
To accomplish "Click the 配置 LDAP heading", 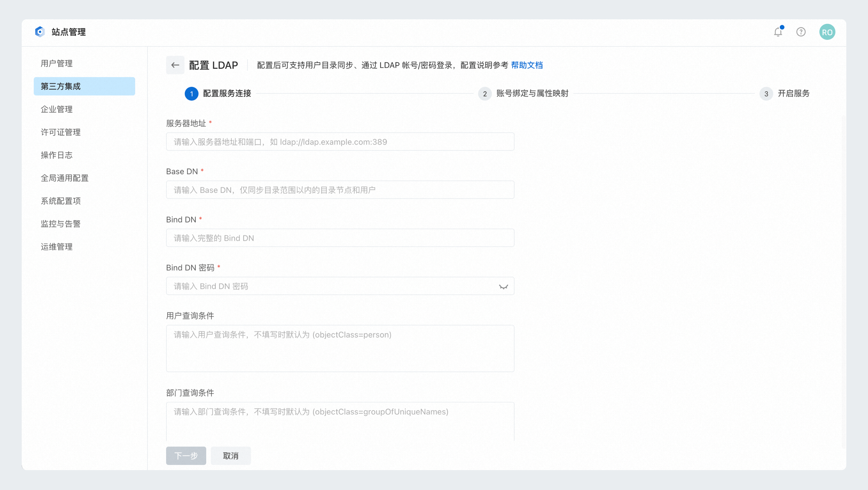I will [213, 65].
